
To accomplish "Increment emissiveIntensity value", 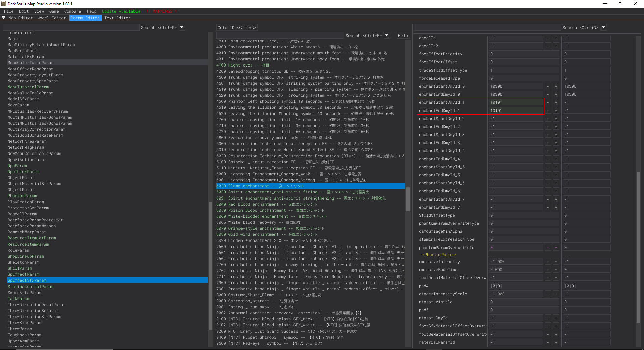I will (x=556, y=262).
